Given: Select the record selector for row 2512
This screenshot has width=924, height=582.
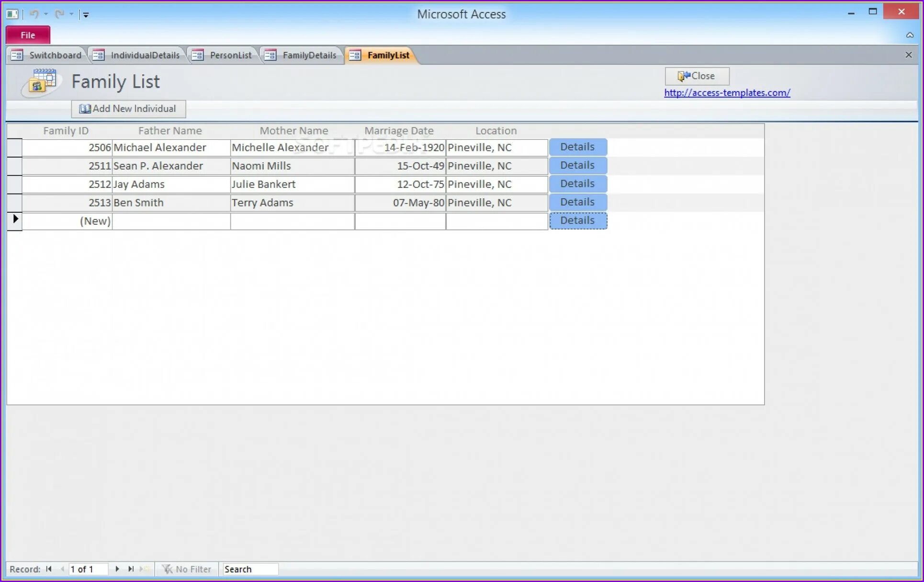Looking at the screenshot, I should tap(14, 184).
